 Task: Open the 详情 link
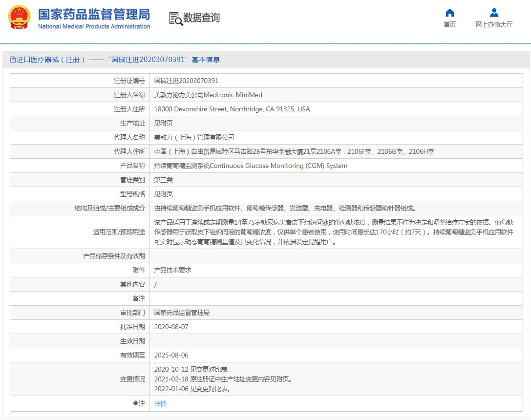[x=160, y=403]
